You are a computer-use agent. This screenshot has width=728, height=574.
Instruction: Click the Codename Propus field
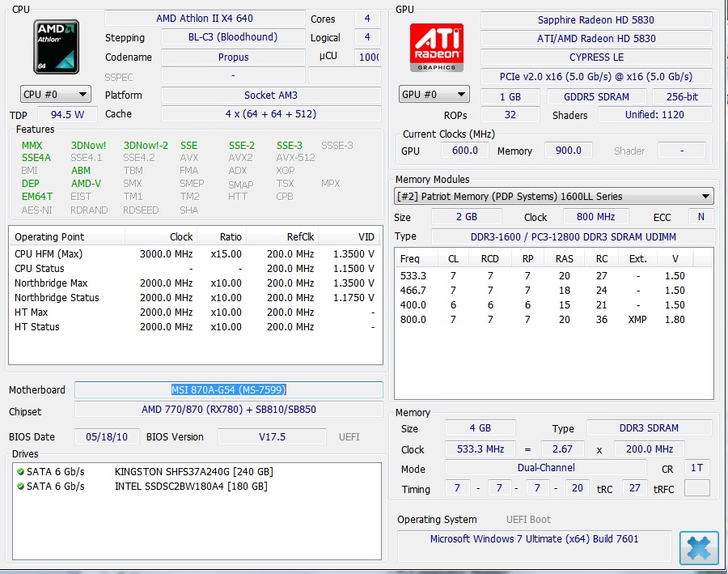tap(233, 57)
